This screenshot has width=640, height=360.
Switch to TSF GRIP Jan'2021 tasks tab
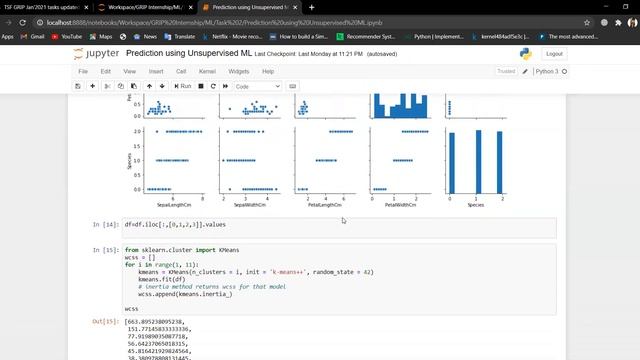[41, 7]
